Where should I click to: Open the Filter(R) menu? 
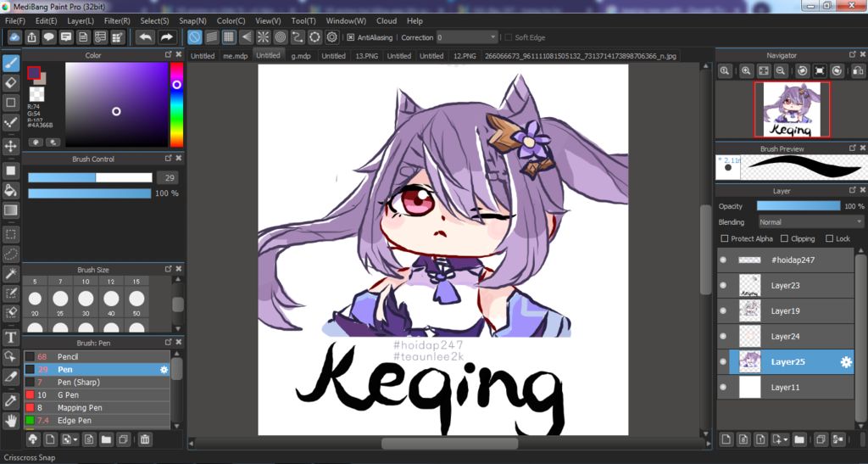click(x=117, y=21)
